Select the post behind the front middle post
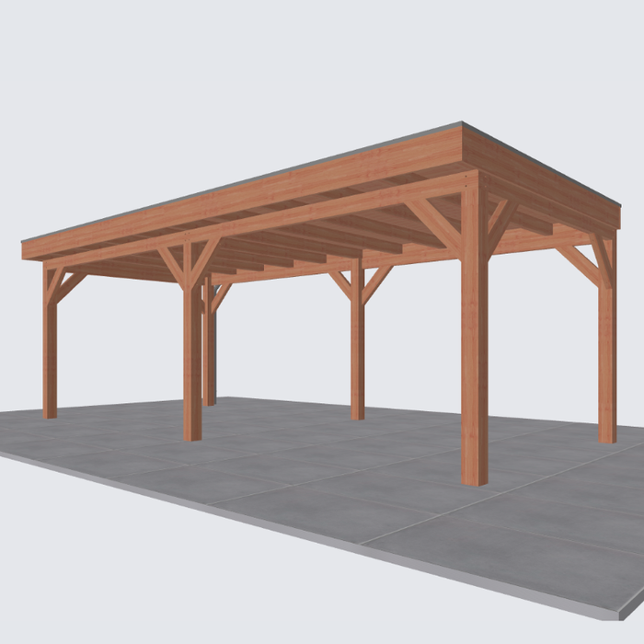The width and height of the screenshot is (644, 644). coord(211,359)
